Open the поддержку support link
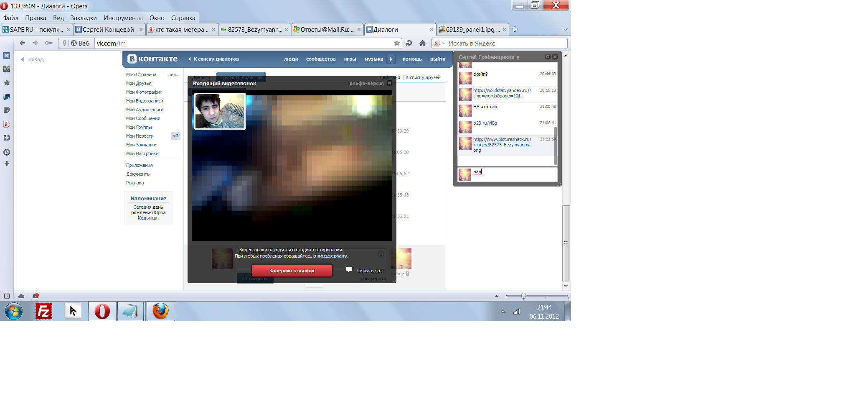Image resolution: width=868 pixels, height=414 pixels. pyautogui.click(x=332, y=256)
